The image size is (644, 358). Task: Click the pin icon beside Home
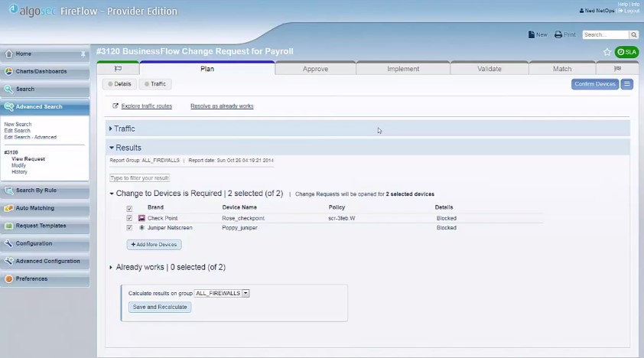pos(83,54)
